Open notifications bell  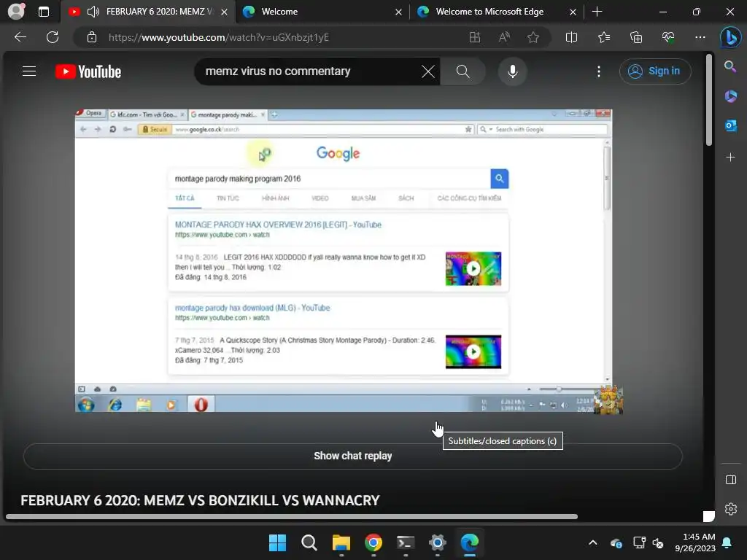[x=727, y=542]
